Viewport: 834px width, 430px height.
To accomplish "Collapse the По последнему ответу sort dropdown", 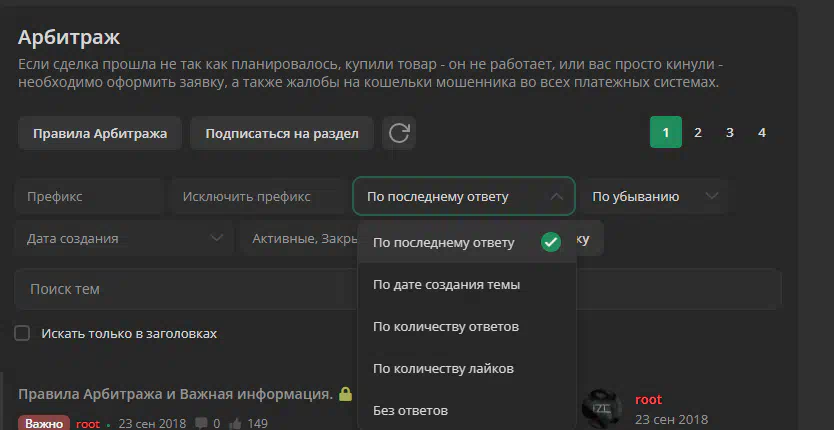I will pos(464,196).
